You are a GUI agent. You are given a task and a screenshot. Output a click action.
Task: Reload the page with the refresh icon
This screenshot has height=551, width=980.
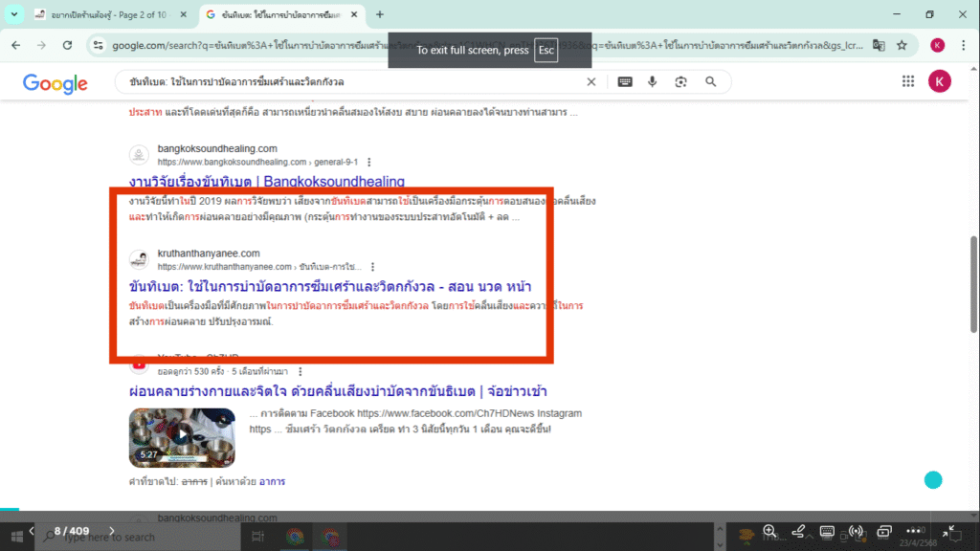[x=66, y=44]
